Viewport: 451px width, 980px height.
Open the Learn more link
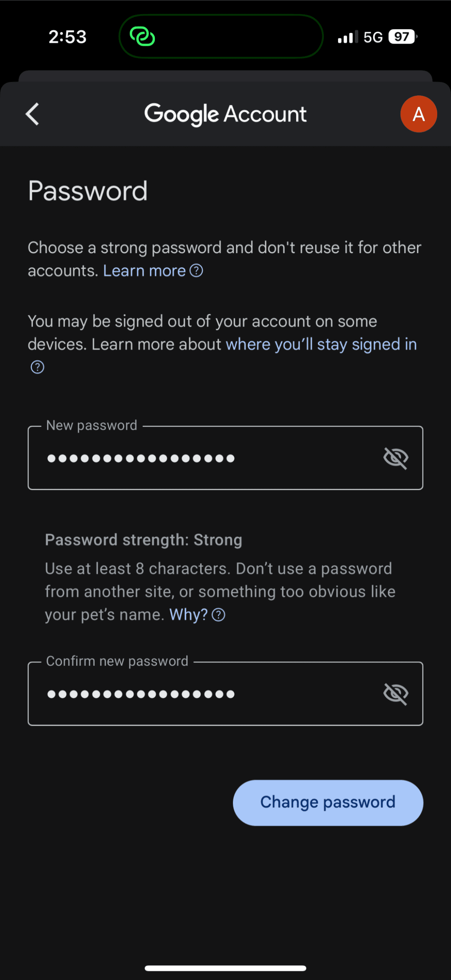click(x=144, y=271)
